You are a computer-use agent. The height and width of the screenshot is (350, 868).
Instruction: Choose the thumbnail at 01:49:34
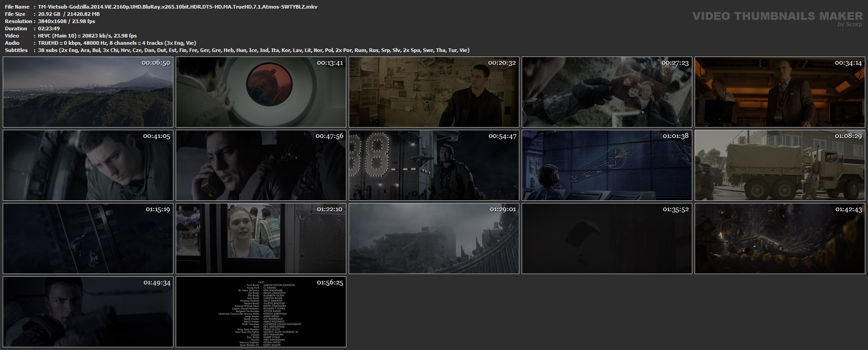pyautogui.click(x=88, y=312)
